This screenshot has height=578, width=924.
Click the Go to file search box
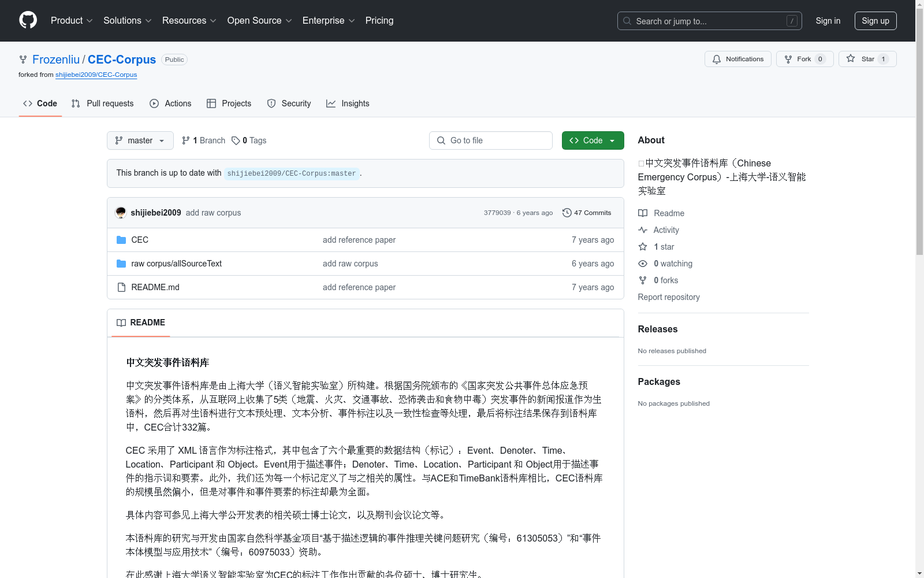(x=491, y=140)
